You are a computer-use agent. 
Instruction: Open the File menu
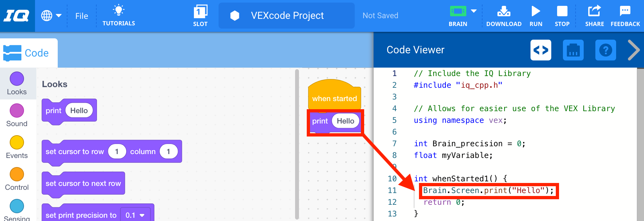(x=81, y=16)
